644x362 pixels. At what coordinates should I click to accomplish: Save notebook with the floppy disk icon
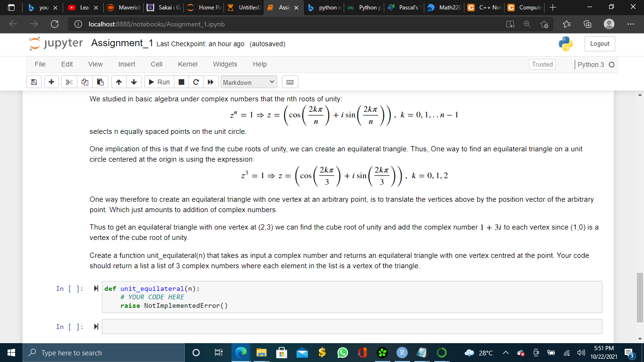(x=34, y=82)
